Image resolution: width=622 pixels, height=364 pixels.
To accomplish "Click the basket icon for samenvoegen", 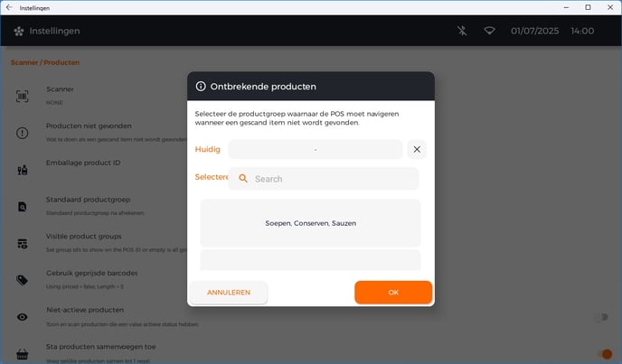I will coord(23,354).
